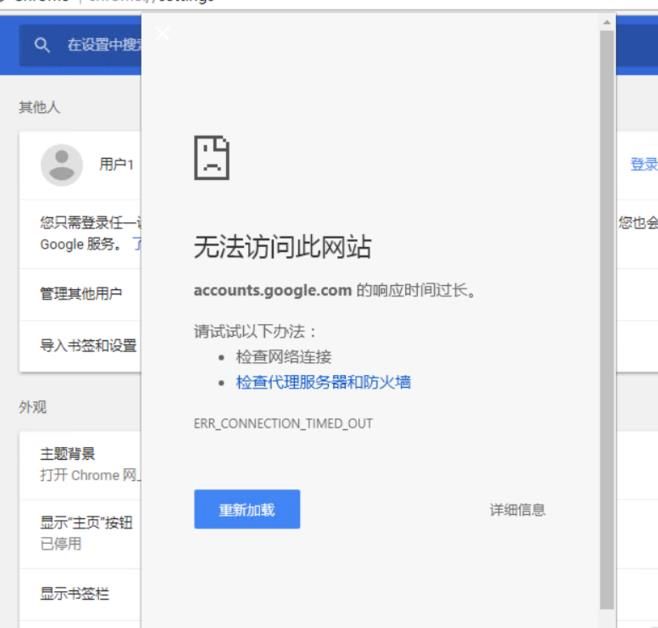Click the 用户1 profile name
The height and width of the screenshot is (628, 658).
(116, 164)
